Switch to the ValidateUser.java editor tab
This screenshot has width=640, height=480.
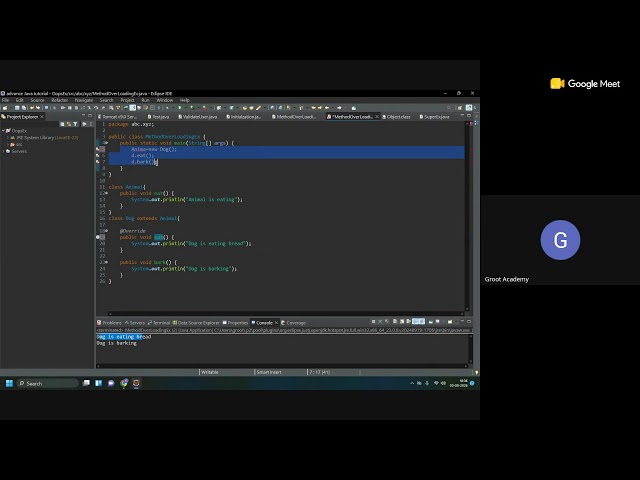(198, 117)
